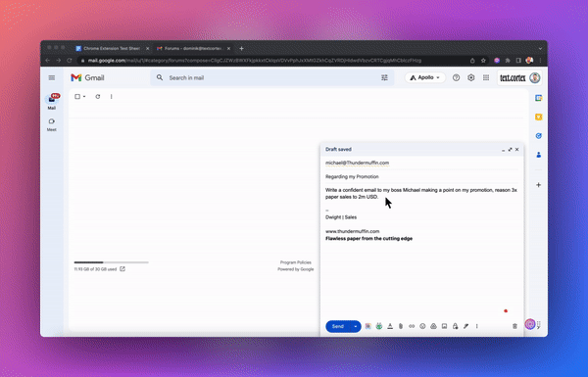Image resolution: width=588 pixels, height=377 pixels.
Task: Get add-ons plus icon in side panel
Action: click(538, 185)
